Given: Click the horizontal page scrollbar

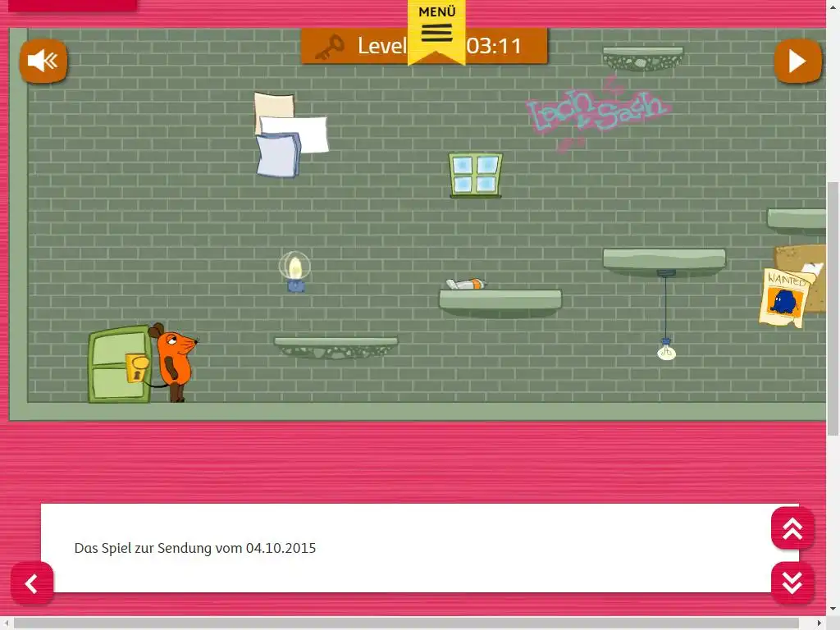Looking at the screenshot, I should 406,623.
